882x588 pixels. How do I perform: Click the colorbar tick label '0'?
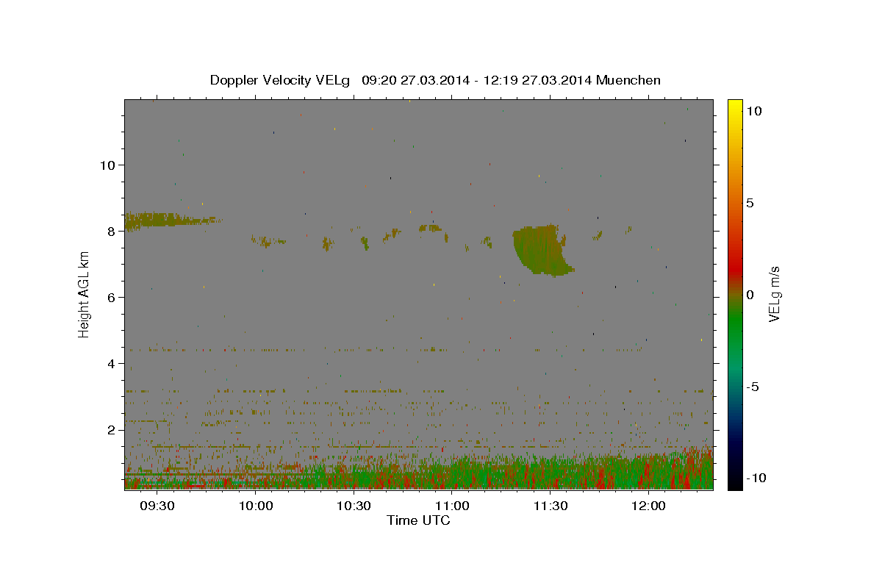750,295
